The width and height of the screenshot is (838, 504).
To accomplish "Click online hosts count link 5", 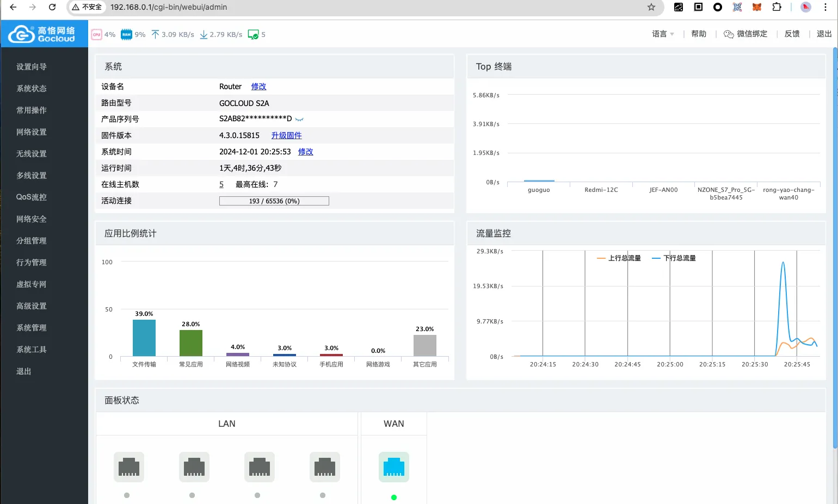I will (221, 184).
